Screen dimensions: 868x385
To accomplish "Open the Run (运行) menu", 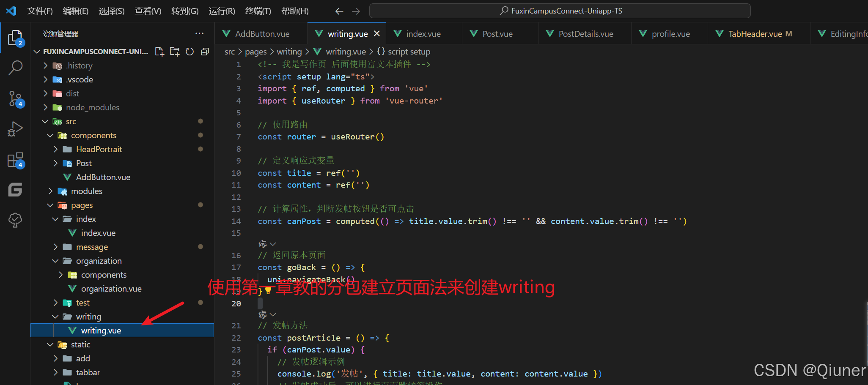I will (x=222, y=11).
